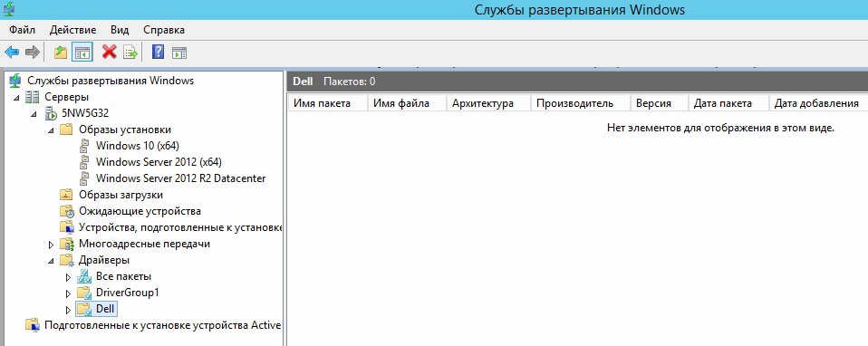
Task: Click the Back arrow toolbar icon
Action: [x=12, y=53]
